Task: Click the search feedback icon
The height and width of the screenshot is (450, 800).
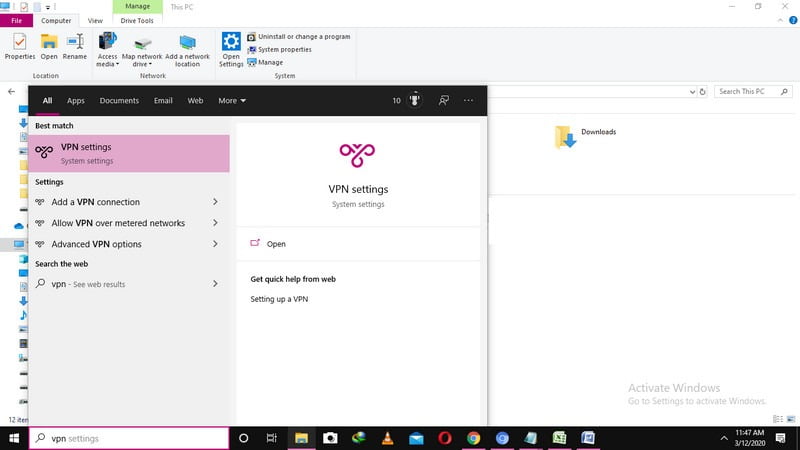Action: click(x=443, y=101)
